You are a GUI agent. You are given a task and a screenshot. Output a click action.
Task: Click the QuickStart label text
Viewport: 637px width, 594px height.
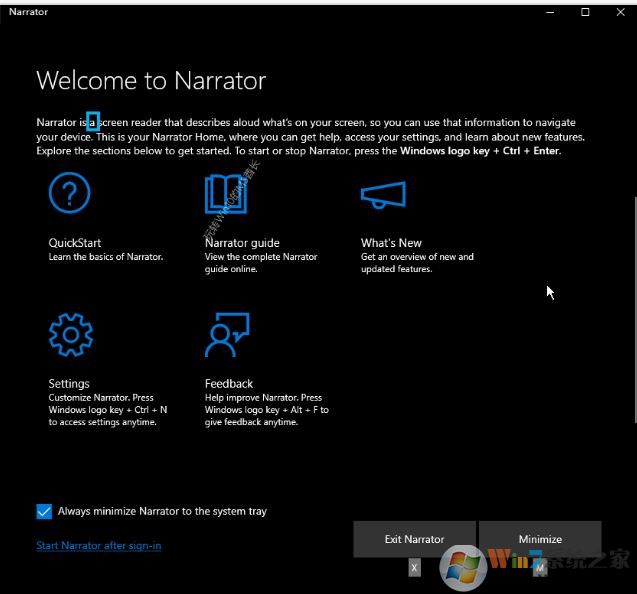click(x=75, y=243)
